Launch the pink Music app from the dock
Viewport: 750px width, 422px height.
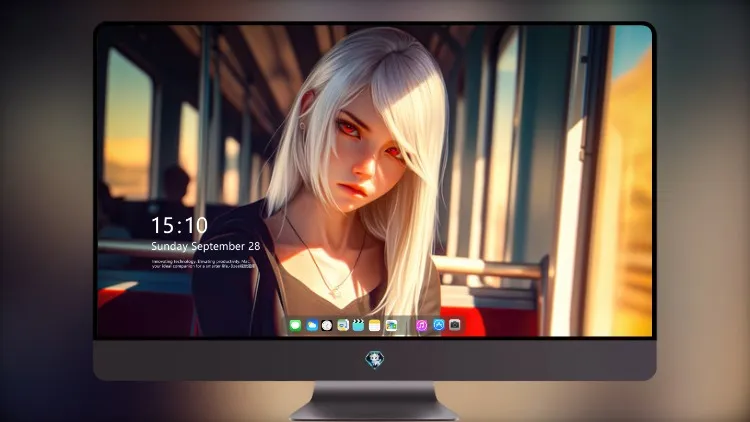[x=421, y=325]
